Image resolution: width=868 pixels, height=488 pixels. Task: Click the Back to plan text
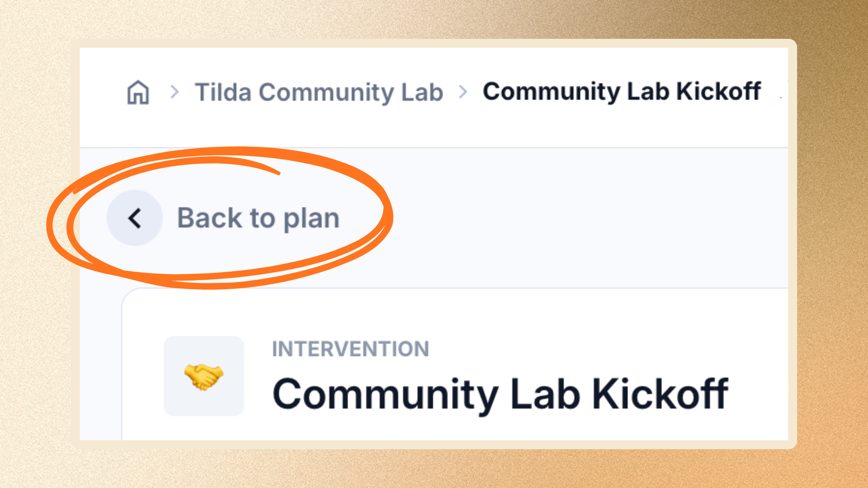tap(258, 218)
